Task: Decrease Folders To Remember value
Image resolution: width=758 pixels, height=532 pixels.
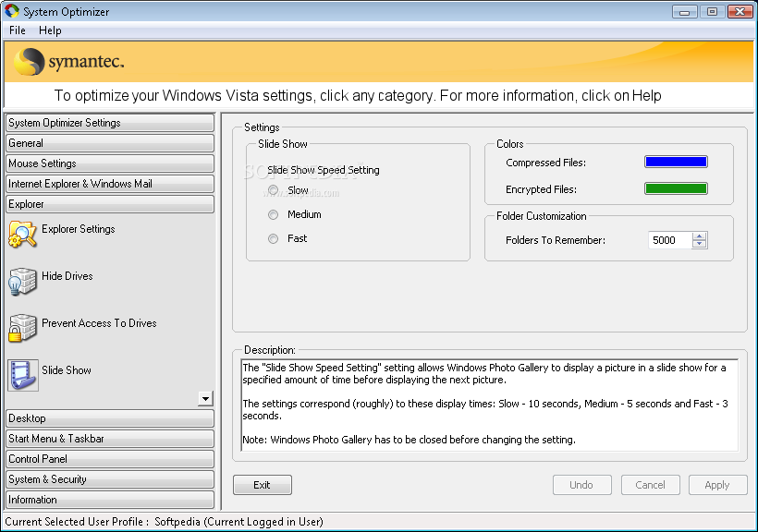Action: coord(699,244)
